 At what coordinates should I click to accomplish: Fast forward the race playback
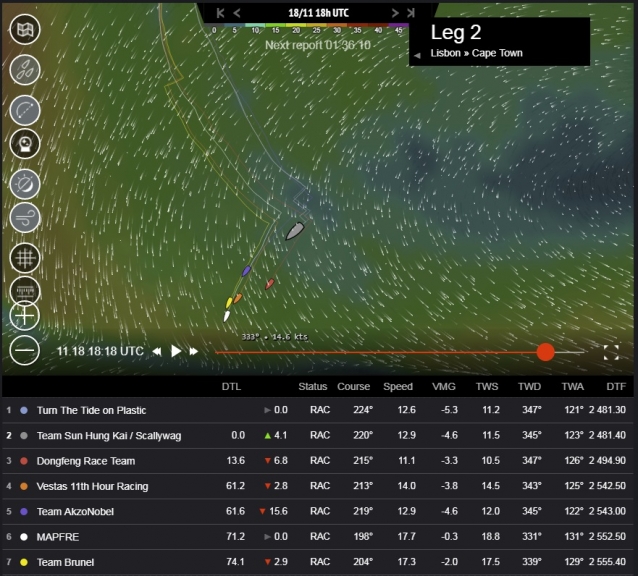click(x=194, y=351)
